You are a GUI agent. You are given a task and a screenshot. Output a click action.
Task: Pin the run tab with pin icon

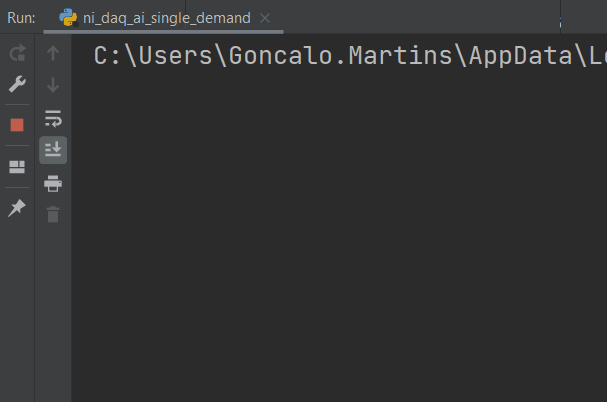[17, 208]
